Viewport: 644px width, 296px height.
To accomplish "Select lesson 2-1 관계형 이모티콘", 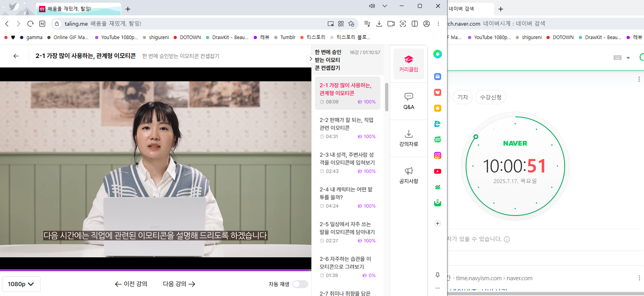I will (x=348, y=93).
